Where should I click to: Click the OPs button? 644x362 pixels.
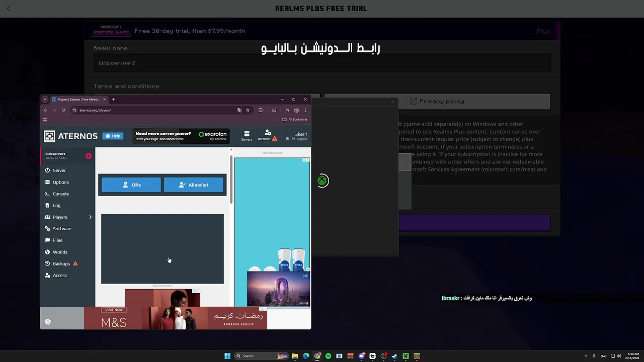131,185
